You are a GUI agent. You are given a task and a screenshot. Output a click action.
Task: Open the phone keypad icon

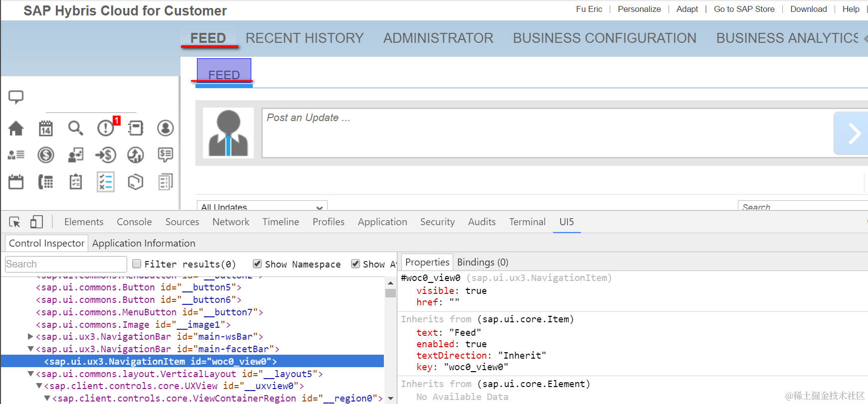[46, 182]
